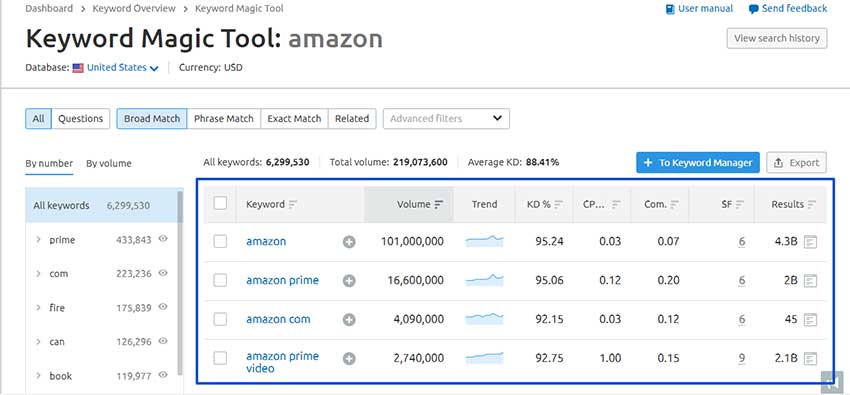The height and width of the screenshot is (395, 850).
Task: Check the box for 'amazon prime' row
Action: coord(220,280)
